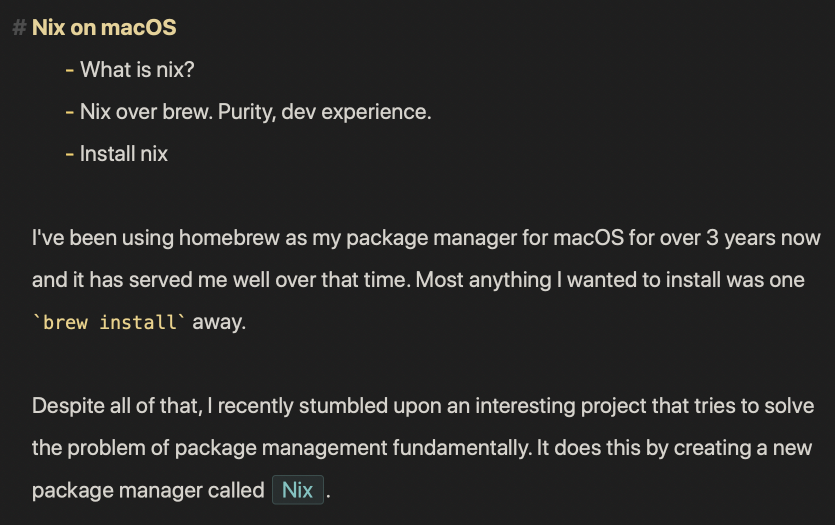The width and height of the screenshot is (835, 525).
Task: Click the 'brew install' inline code
Action: point(109,323)
